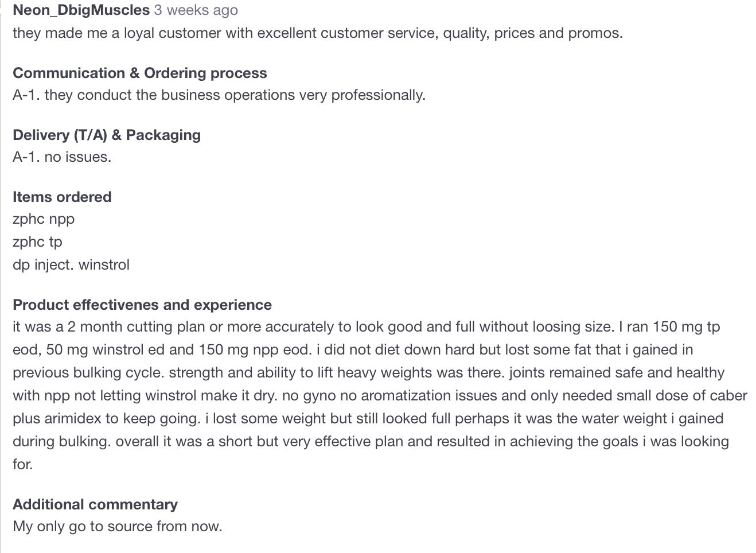756x553 pixels.
Task: Click the line starting 'previous bulking cycle'
Action: (368, 373)
